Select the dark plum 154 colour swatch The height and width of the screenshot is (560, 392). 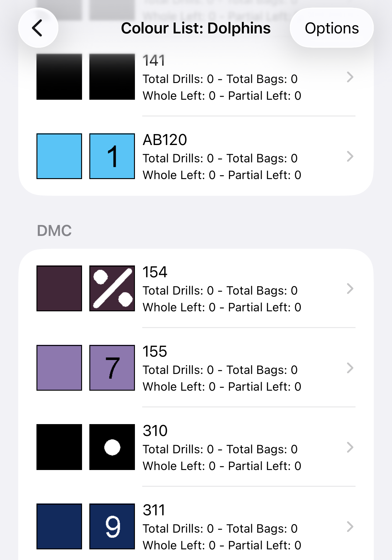(59, 288)
